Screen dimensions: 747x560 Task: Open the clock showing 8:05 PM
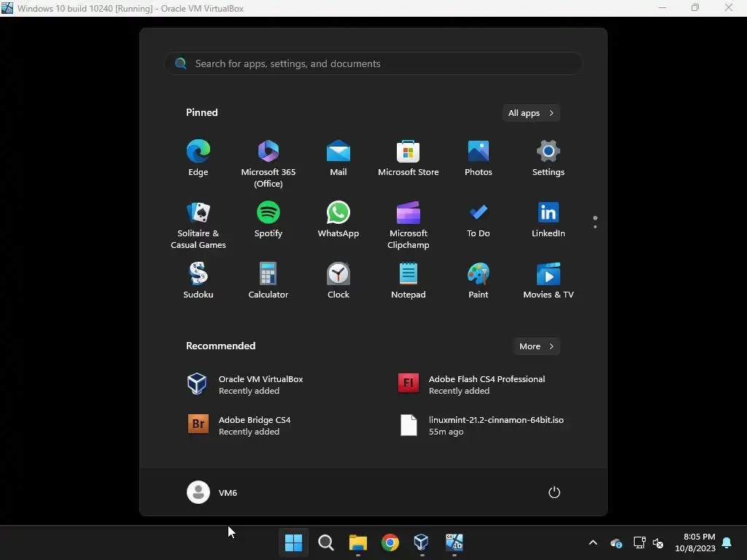click(695, 542)
